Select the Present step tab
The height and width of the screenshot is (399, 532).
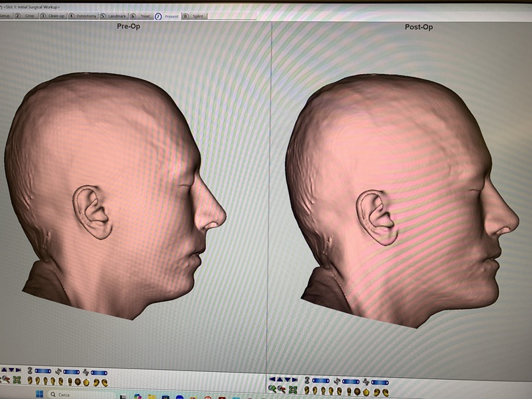point(168,17)
